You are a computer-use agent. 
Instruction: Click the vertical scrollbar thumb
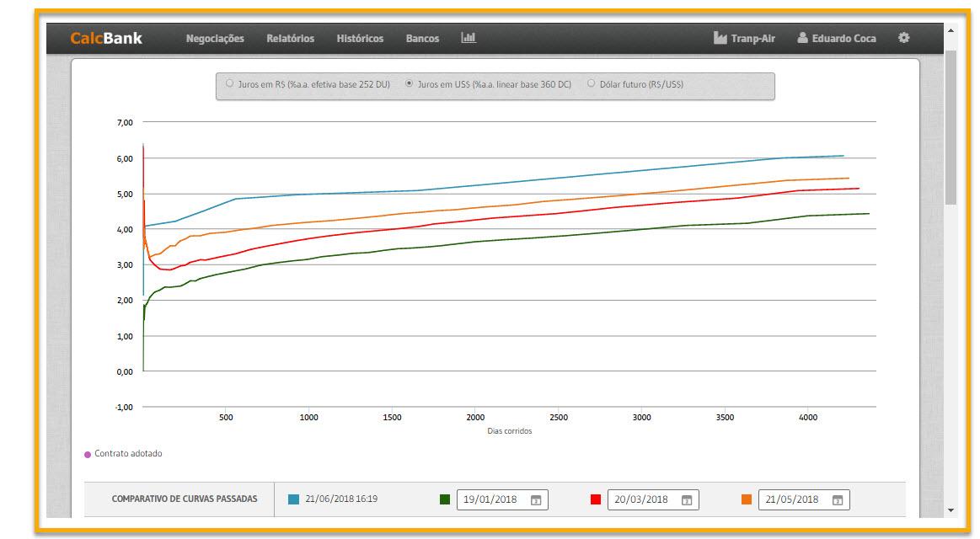click(951, 127)
